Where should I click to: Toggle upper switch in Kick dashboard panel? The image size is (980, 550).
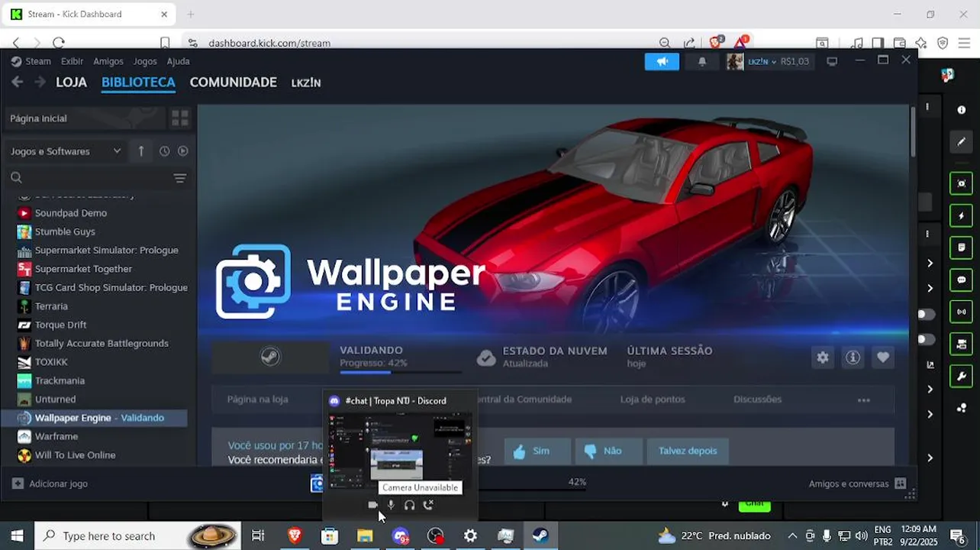click(x=925, y=314)
